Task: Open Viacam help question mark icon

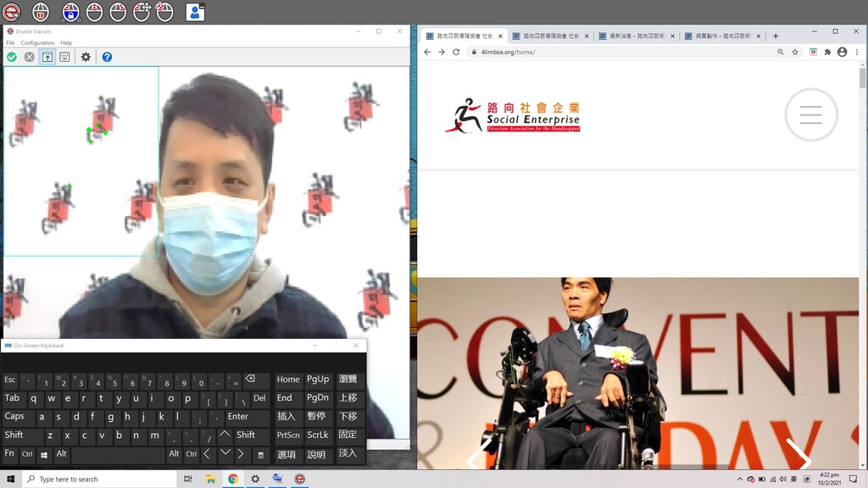Action: (x=107, y=57)
